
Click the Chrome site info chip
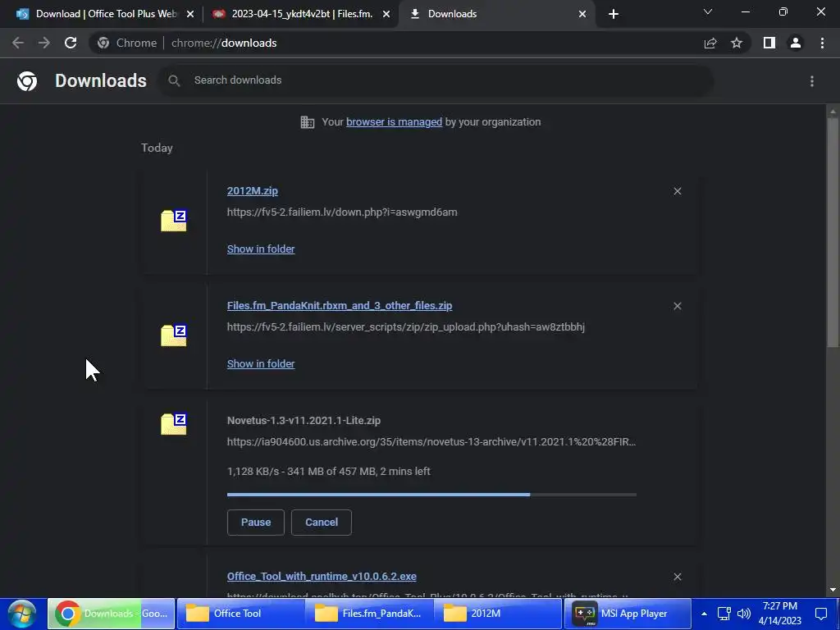pos(127,43)
